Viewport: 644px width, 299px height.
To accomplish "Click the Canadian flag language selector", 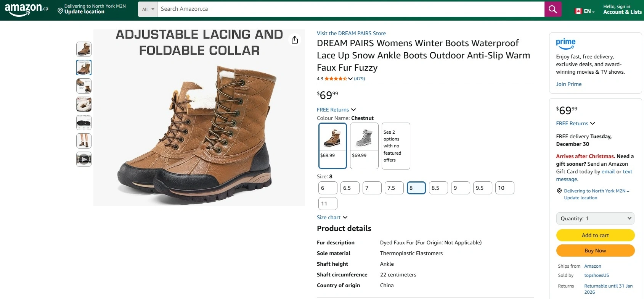I will click(578, 11).
